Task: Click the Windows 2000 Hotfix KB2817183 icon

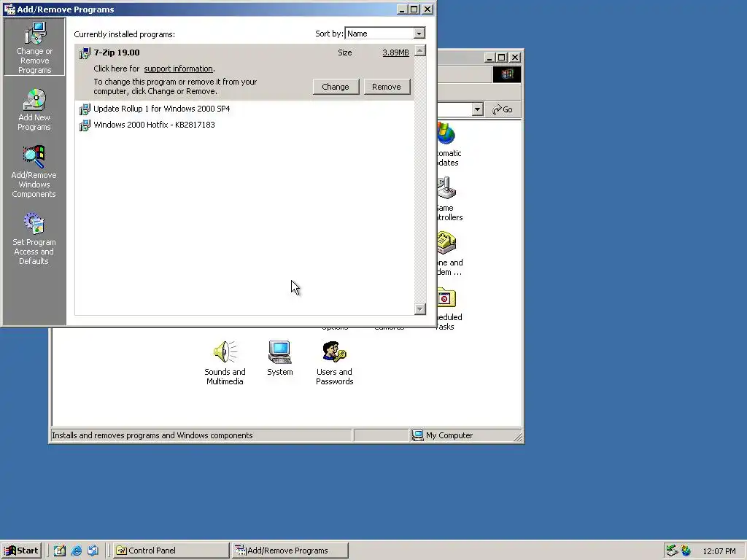Action: pos(85,125)
